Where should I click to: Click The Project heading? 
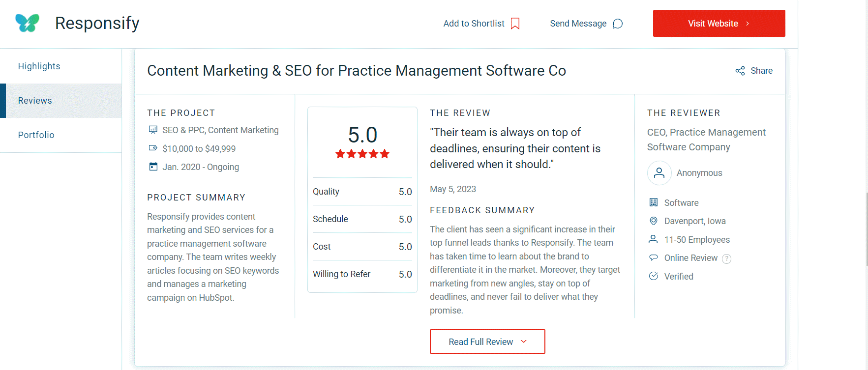(x=181, y=113)
